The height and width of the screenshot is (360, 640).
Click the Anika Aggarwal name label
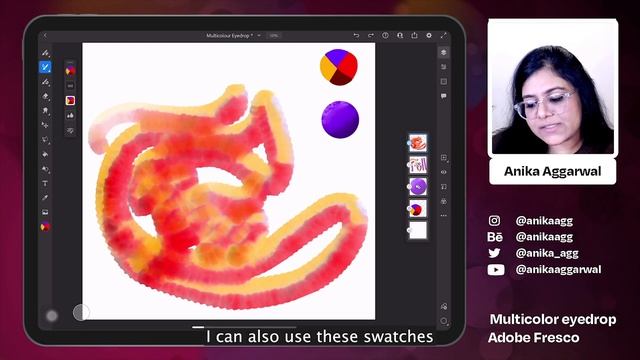[553, 171]
